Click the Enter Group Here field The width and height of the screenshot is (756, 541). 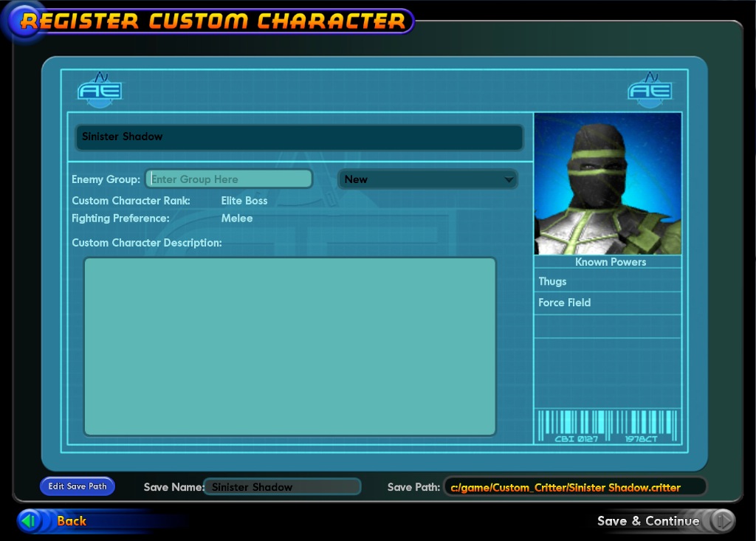click(229, 179)
